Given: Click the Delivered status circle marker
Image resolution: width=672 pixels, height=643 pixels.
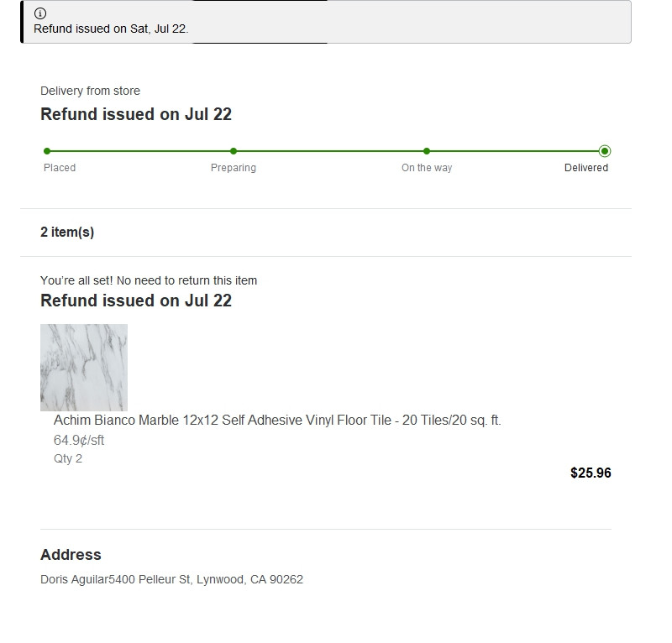Looking at the screenshot, I should (605, 151).
